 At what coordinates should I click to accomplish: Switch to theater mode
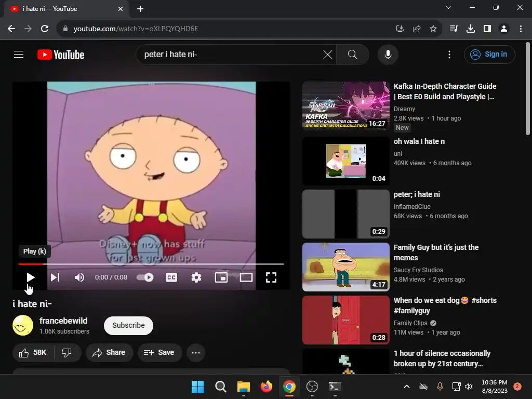coord(246,277)
